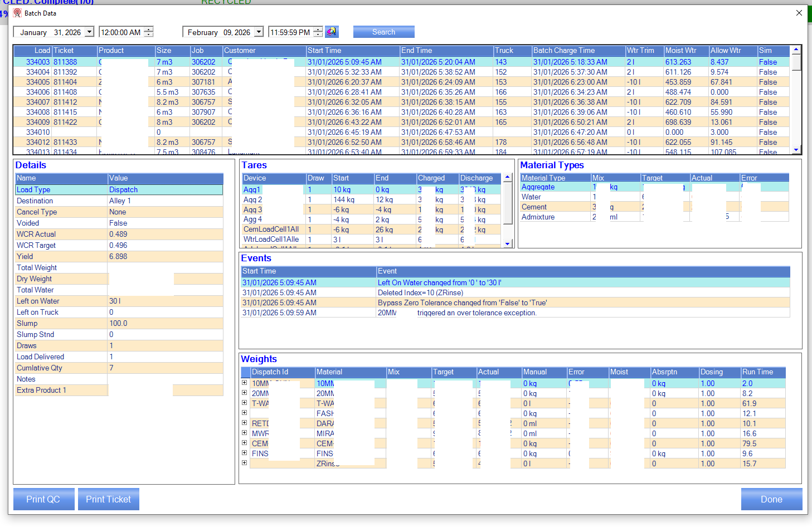Select load row 334004
Viewport: 812px width, 532px height.
click(x=401, y=72)
